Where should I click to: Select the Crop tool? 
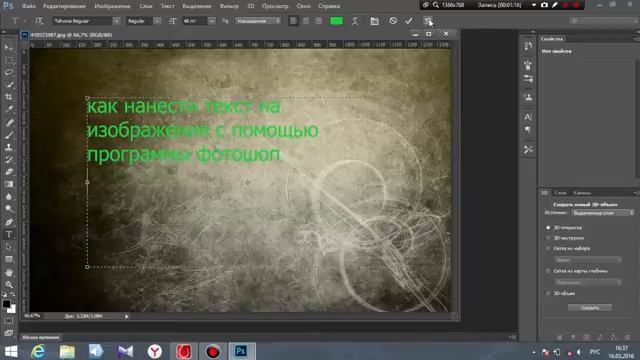pyautogui.click(x=9, y=97)
